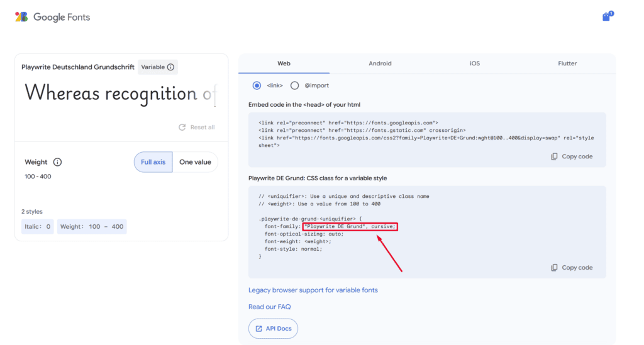Switch to the Flutter tab
The height and width of the screenshot is (345, 644).
point(567,63)
